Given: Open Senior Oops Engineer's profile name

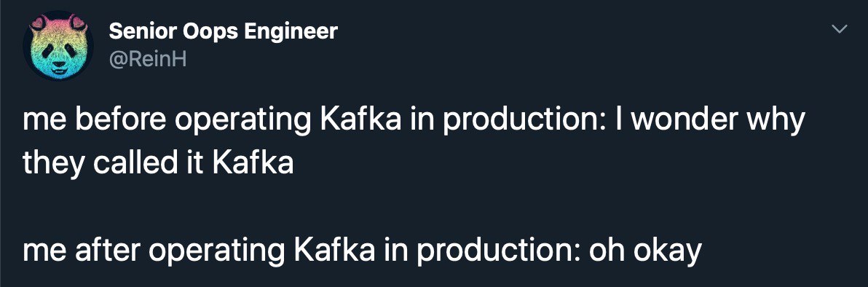Looking at the screenshot, I should click(223, 31).
